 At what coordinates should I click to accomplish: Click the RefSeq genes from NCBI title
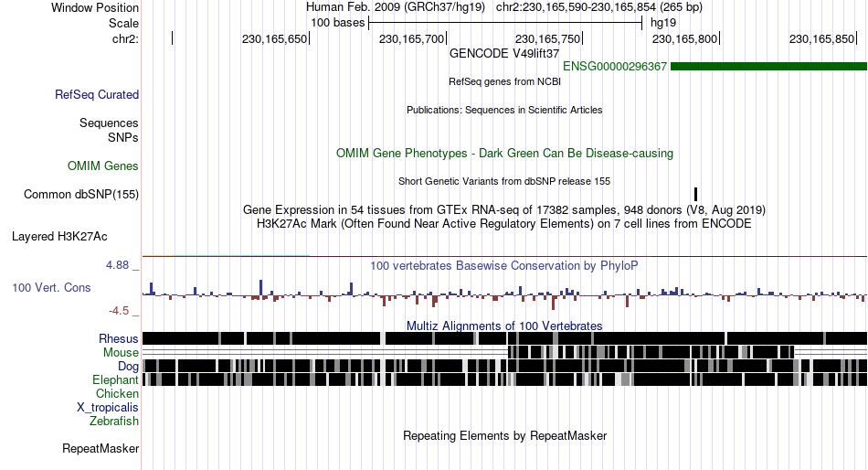pyautogui.click(x=504, y=81)
